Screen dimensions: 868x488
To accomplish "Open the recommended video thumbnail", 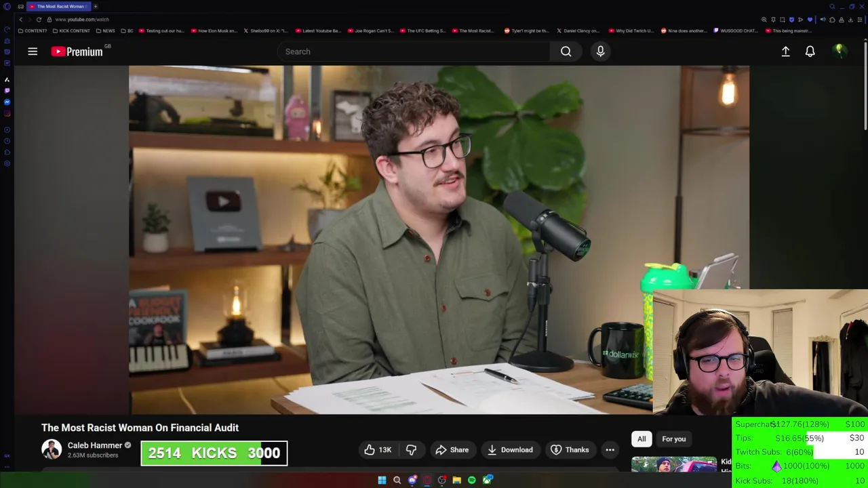I will pos(673,464).
